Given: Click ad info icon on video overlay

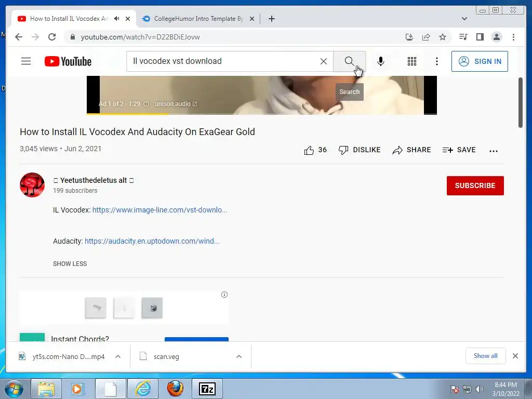Looking at the screenshot, I should (146, 104).
